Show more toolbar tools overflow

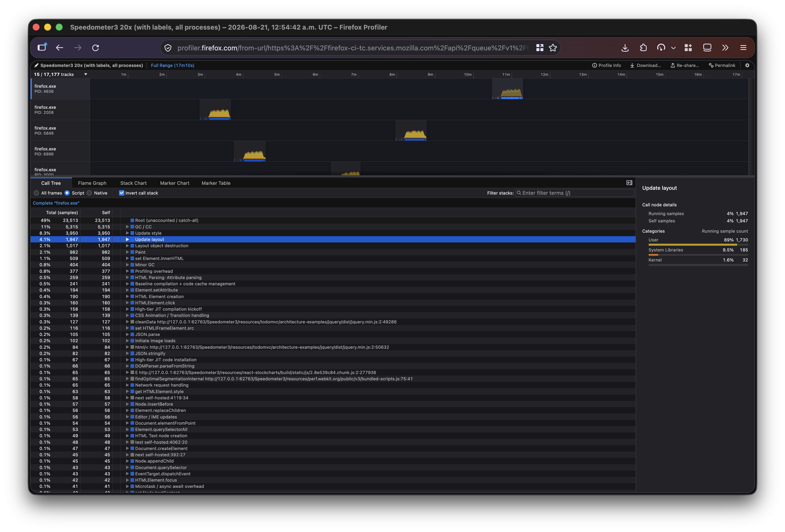[725, 48]
